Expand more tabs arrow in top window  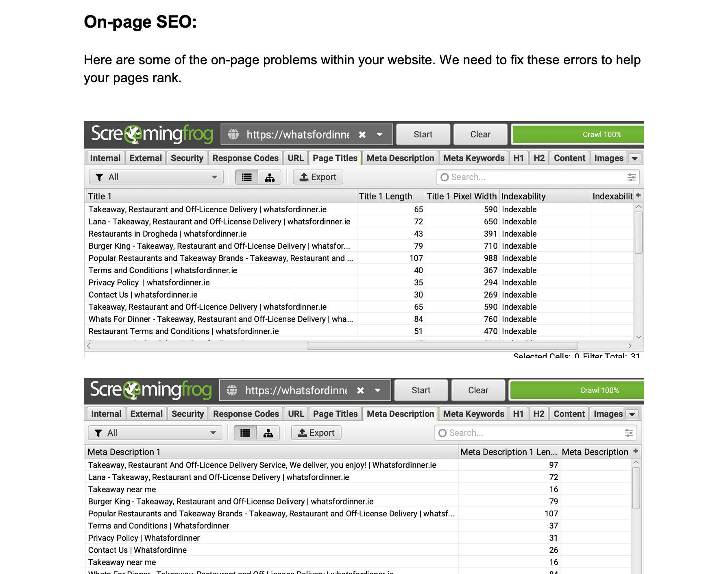click(x=635, y=159)
